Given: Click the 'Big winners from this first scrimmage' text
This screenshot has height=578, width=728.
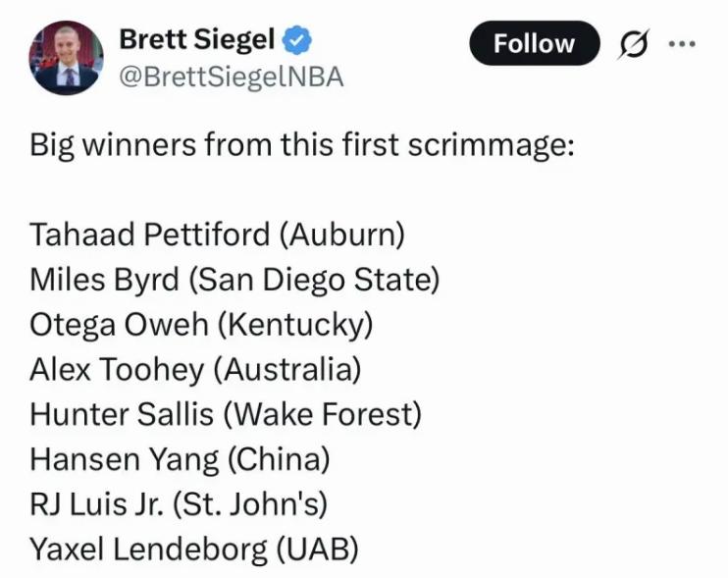Looking at the screenshot, I should click(302, 145).
